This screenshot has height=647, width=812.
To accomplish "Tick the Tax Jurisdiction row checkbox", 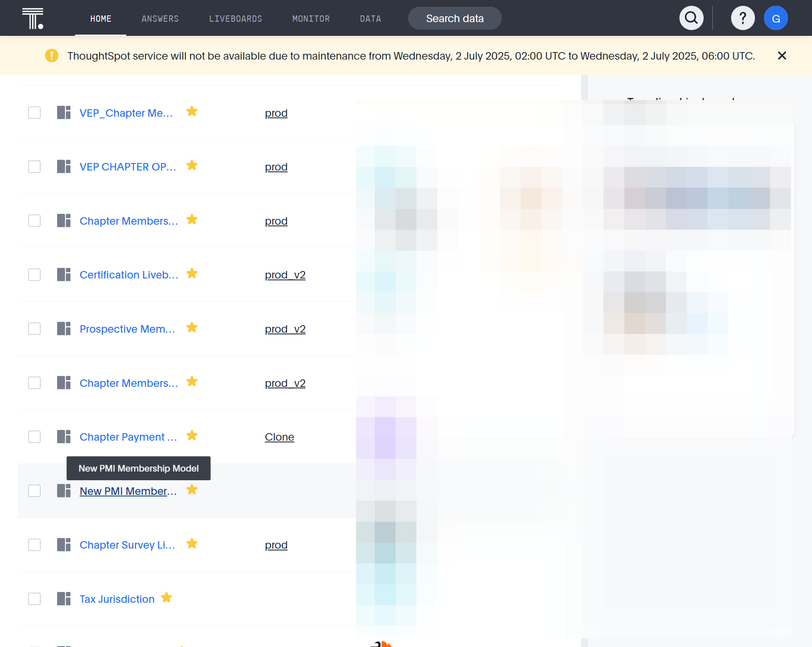I will click(34, 599).
